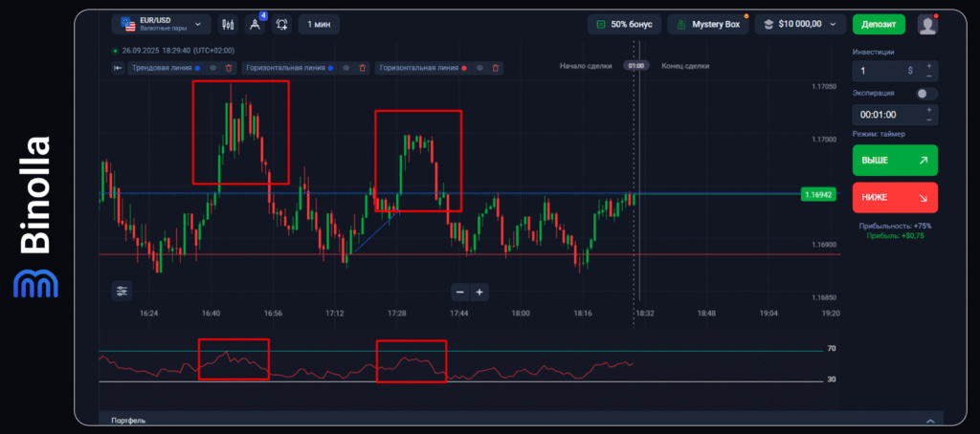Viewport: 980px width, 434px height.
Task: Open the candlestick chart type selector
Action: point(228,24)
